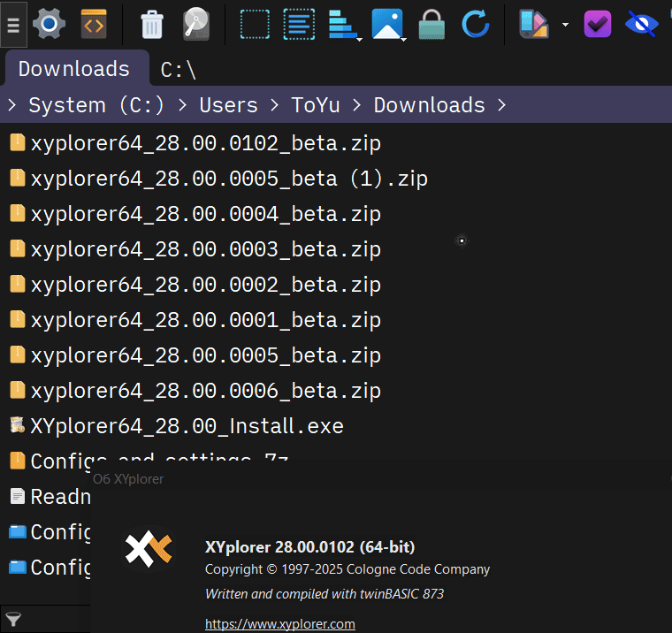Click the XYplorer logo in About dialog
Viewport: 672px width, 633px height.
pos(149,549)
